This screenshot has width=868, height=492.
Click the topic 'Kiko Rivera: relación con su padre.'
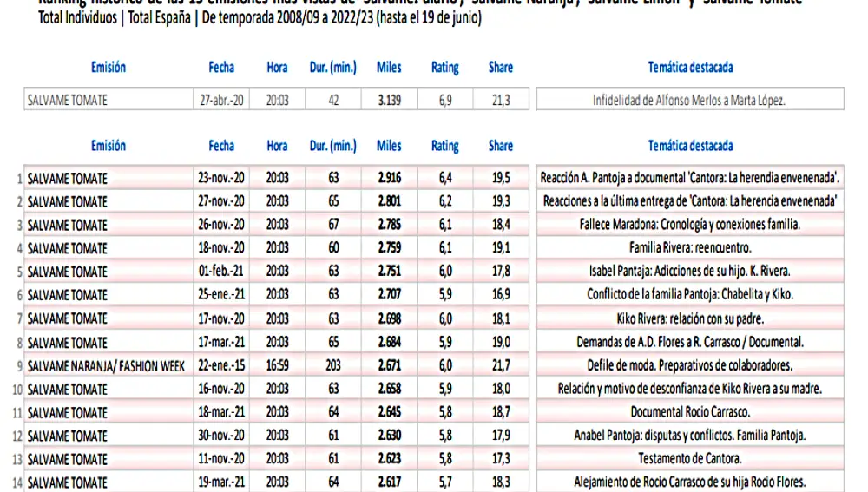click(x=690, y=318)
